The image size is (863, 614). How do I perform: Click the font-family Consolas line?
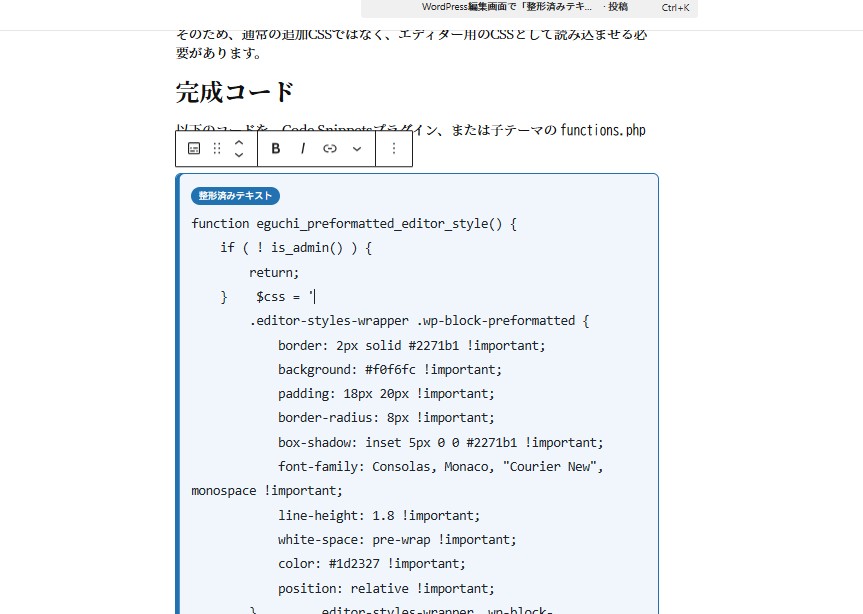click(x=440, y=466)
